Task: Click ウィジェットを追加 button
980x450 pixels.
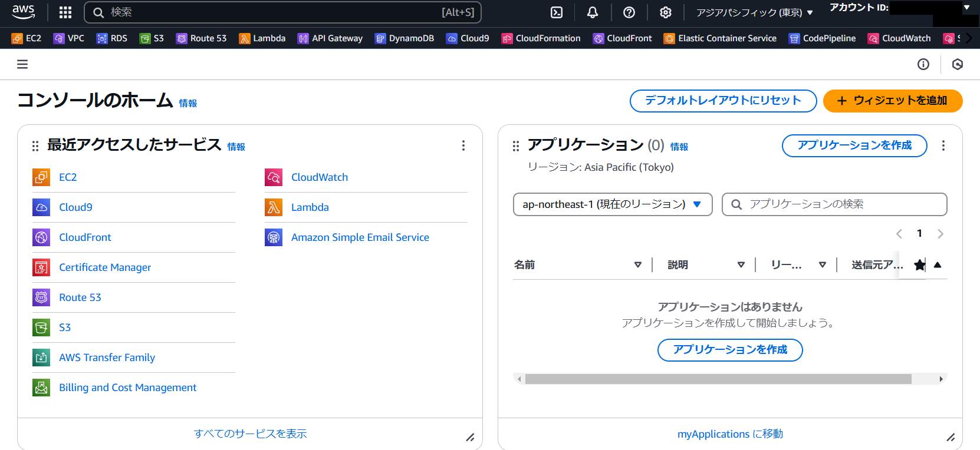Action: (x=893, y=101)
